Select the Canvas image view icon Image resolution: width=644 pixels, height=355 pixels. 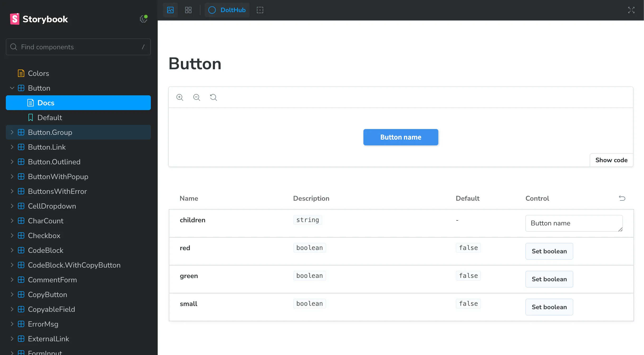[170, 10]
